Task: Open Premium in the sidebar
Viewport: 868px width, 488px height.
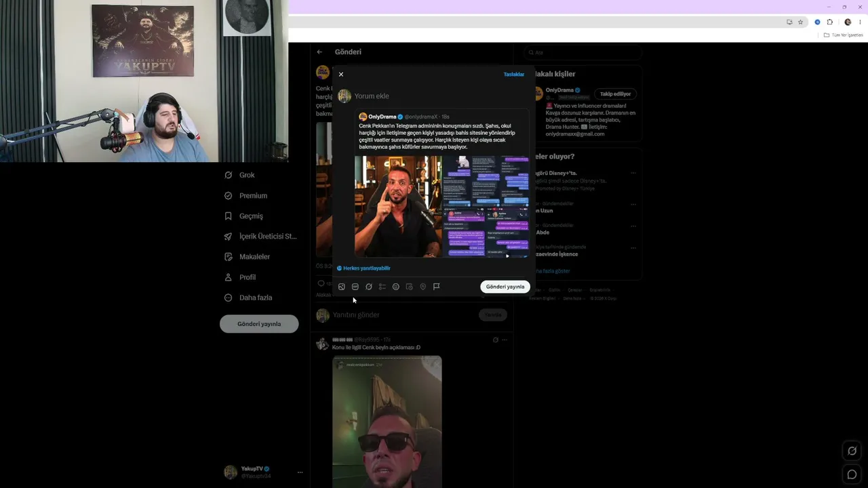Action: 245,196
